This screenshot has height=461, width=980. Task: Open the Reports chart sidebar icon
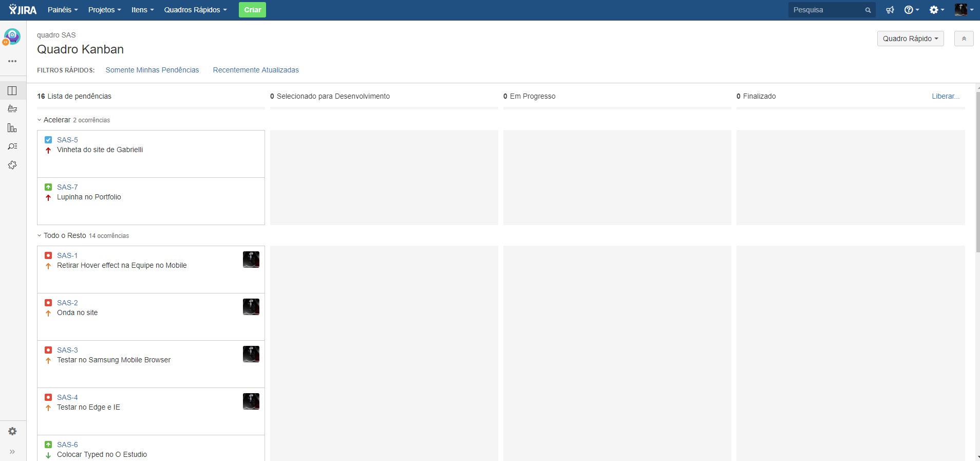tap(12, 127)
